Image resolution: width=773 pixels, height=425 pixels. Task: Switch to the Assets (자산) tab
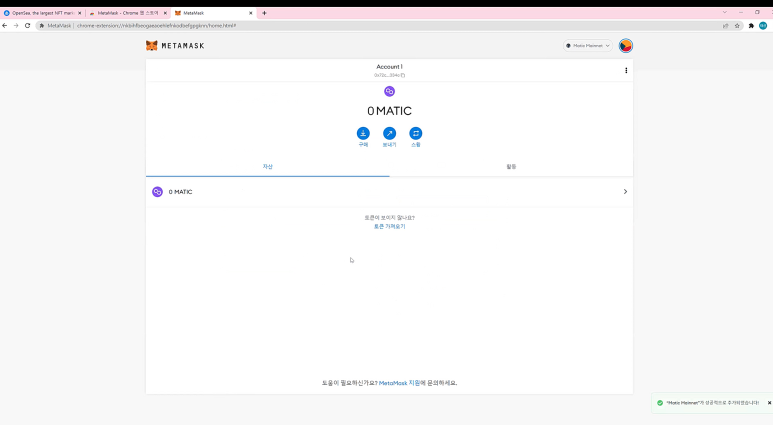(x=268, y=167)
